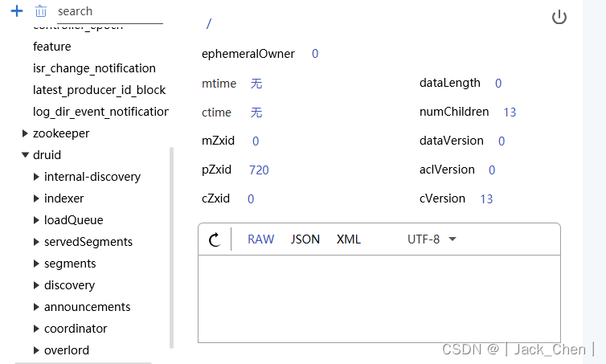606x364 pixels.
Task: Click the dataLength value 0
Action: pyautogui.click(x=498, y=83)
